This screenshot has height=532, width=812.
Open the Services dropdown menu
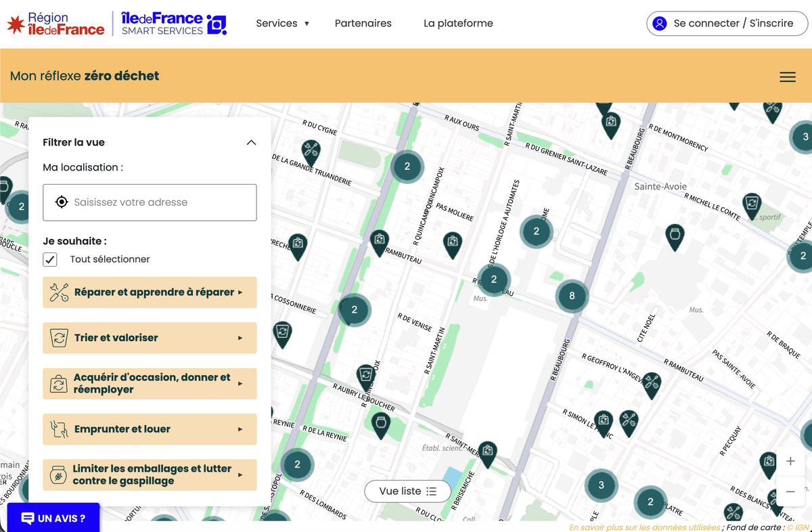(x=282, y=23)
